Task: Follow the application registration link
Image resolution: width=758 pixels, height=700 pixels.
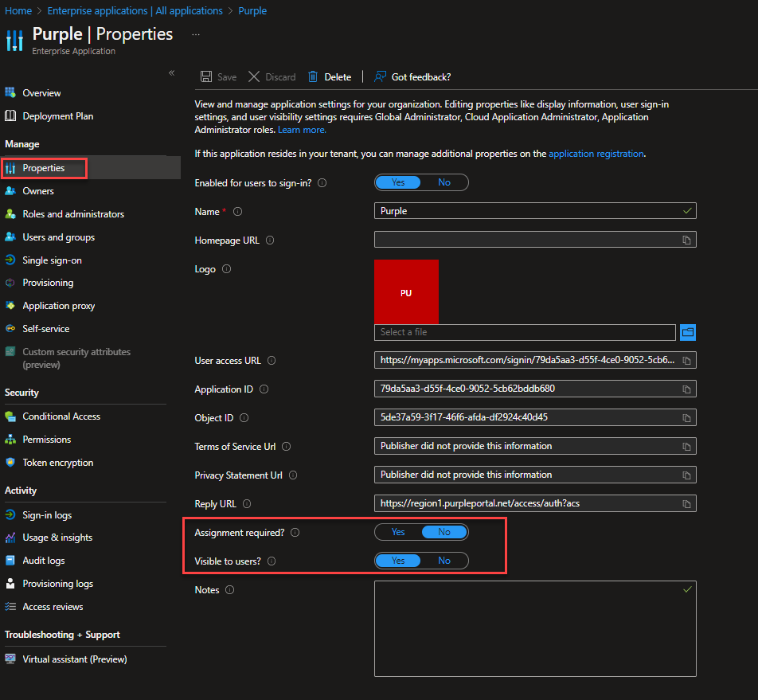Action: coord(596,154)
